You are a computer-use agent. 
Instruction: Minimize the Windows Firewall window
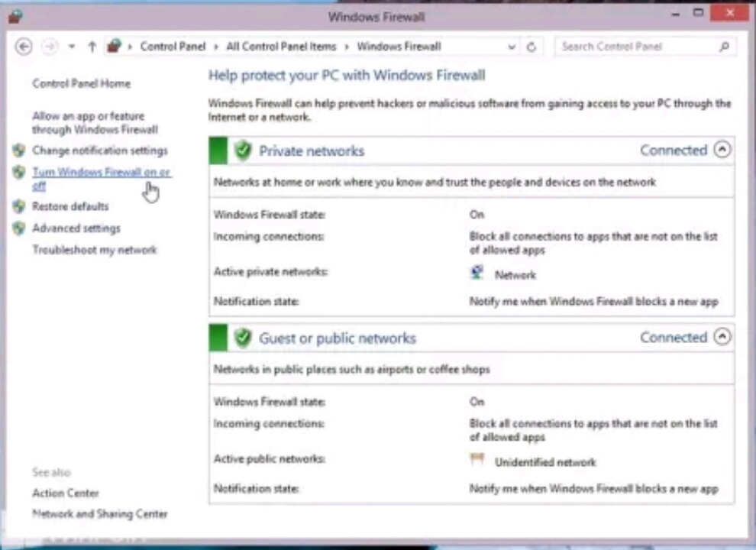coord(676,15)
